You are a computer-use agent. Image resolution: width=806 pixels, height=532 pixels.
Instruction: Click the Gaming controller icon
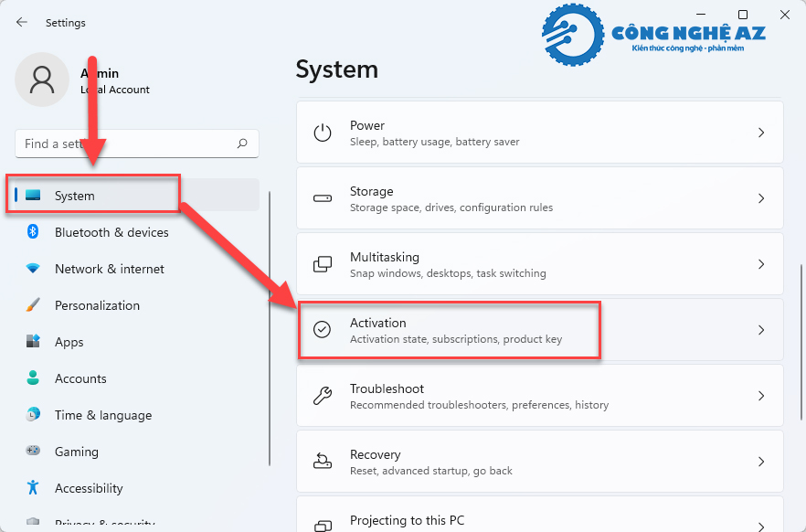pos(33,451)
